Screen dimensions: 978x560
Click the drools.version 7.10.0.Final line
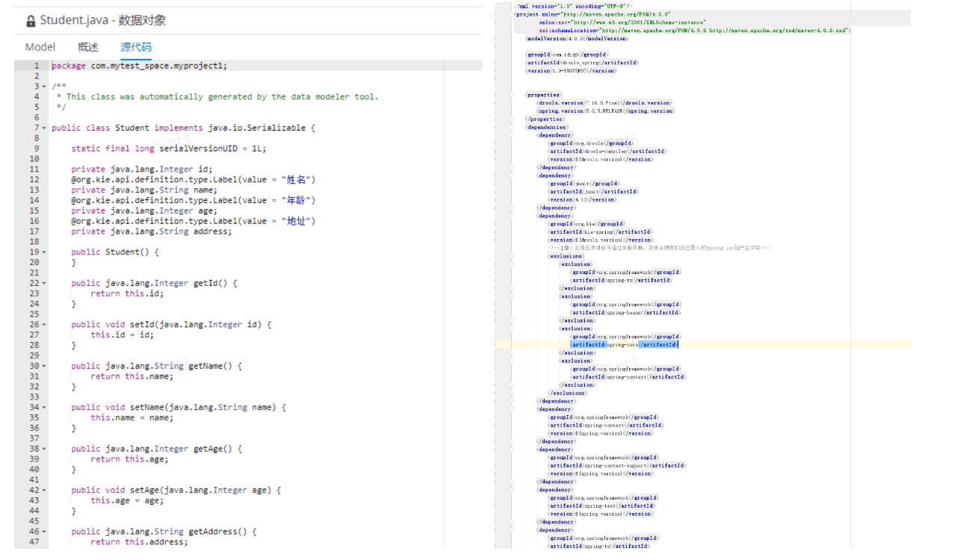point(604,103)
